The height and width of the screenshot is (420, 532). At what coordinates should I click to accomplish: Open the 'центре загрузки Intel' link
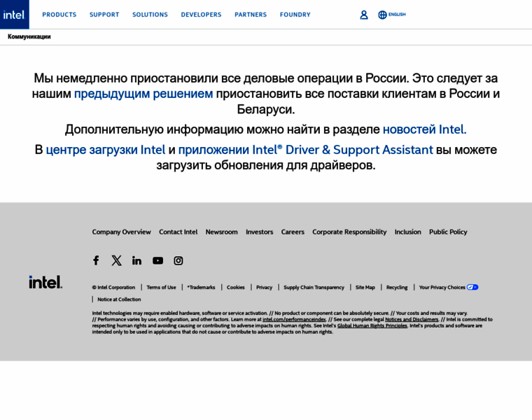point(106,150)
